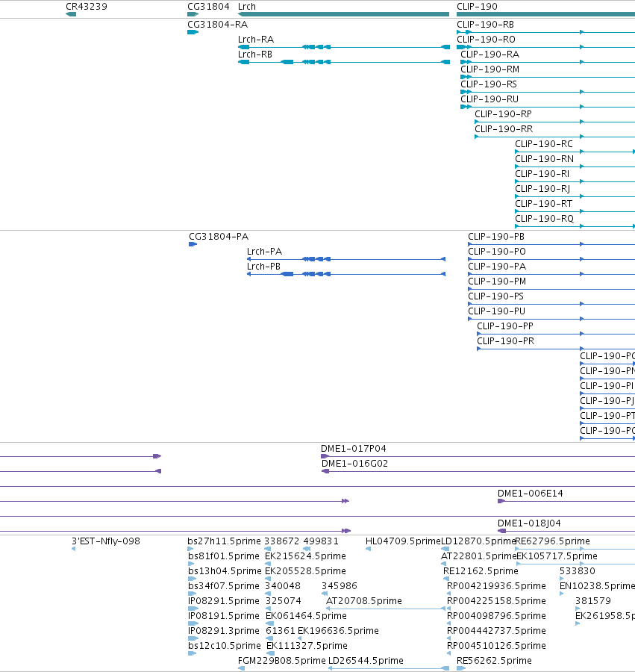Click the CLIP-190 gene label
The image size is (635, 672).
(x=477, y=7)
